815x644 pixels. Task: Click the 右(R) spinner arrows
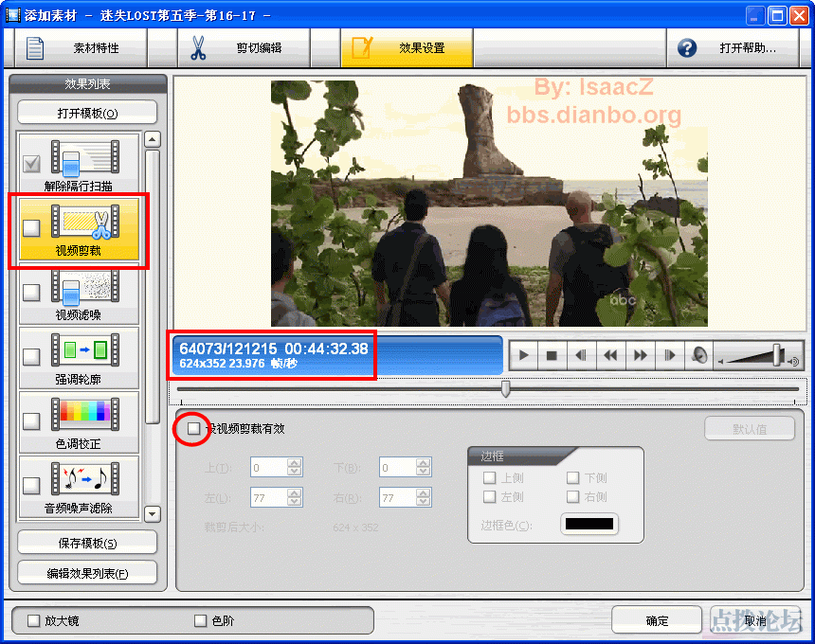(423, 497)
